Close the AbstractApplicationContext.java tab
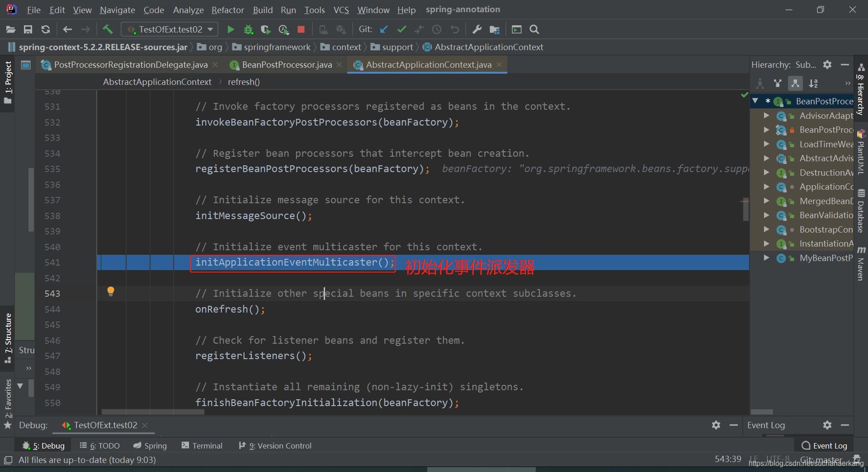Viewport: 868px width, 472px height. (499, 65)
